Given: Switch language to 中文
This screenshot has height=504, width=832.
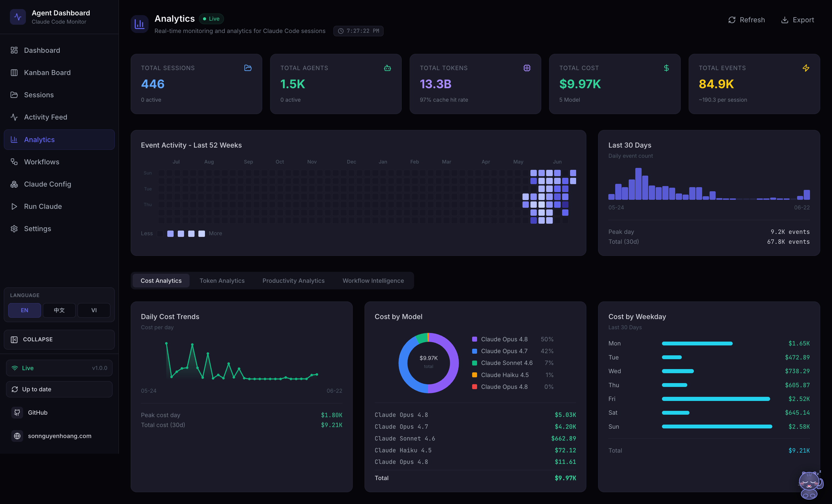Looking at the screenshot, I should pos(59,310).
